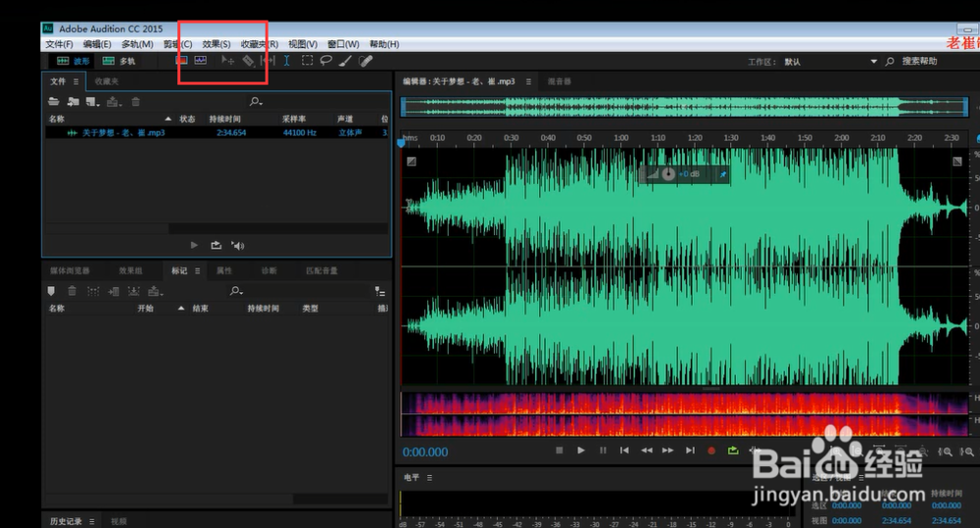
Task: Switch to Multitrack (多轨) view
Action: 119,62
